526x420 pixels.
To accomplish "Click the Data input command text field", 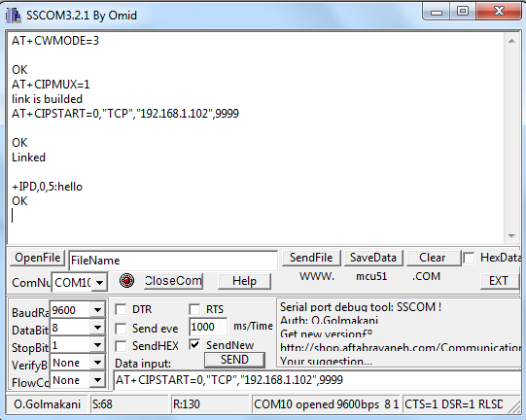I will click(x=317, y=380).
